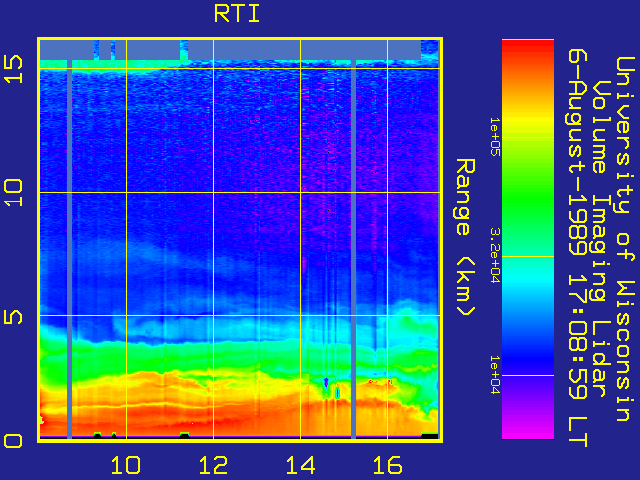Click the 12 time-axis label
Viewport: 640px width, 480px height.
coord(213,466)
